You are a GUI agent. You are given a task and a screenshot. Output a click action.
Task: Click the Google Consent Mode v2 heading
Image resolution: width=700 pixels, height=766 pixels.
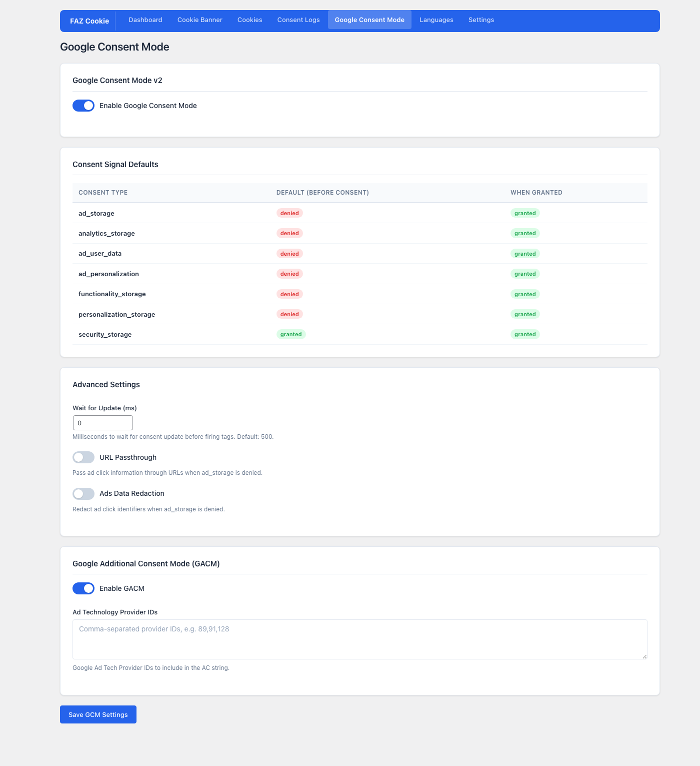click(x=117, y=81)
